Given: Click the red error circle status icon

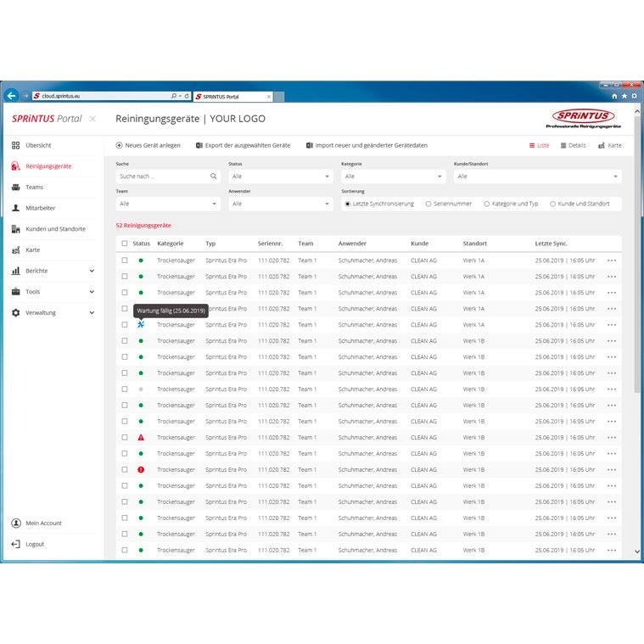Looking at the screenshot, I should (141, 469).
